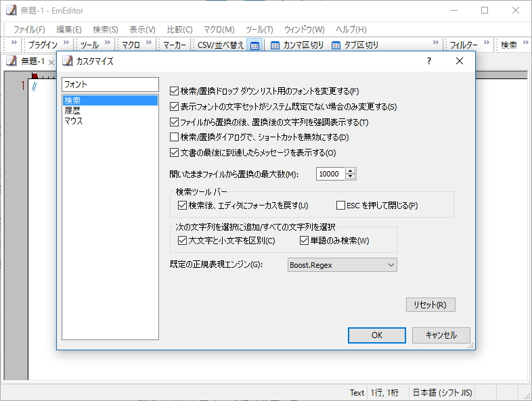Click the フィルター toolbar label

(x=464, y=45)
